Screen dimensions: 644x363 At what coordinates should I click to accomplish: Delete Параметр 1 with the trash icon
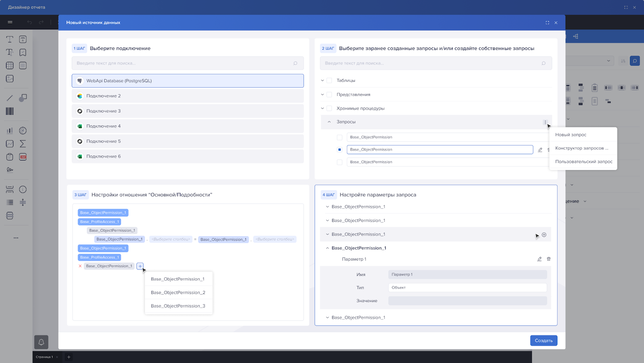click(549, 259)
